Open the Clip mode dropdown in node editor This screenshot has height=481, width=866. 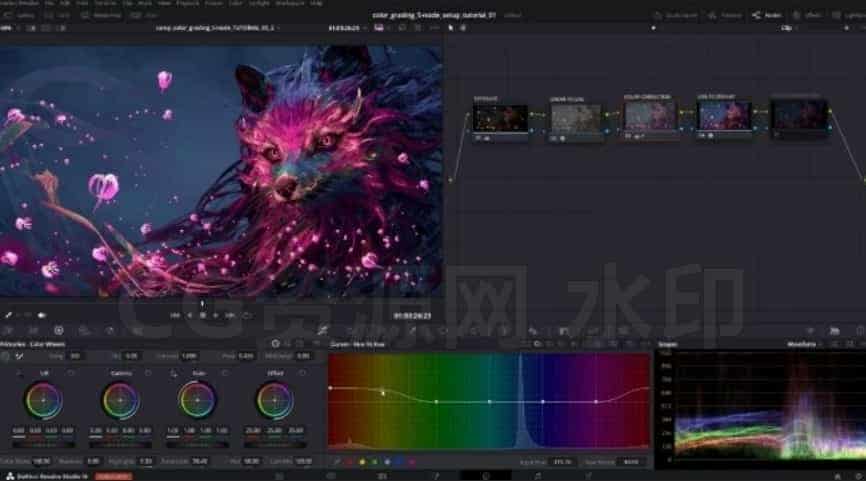789,28
